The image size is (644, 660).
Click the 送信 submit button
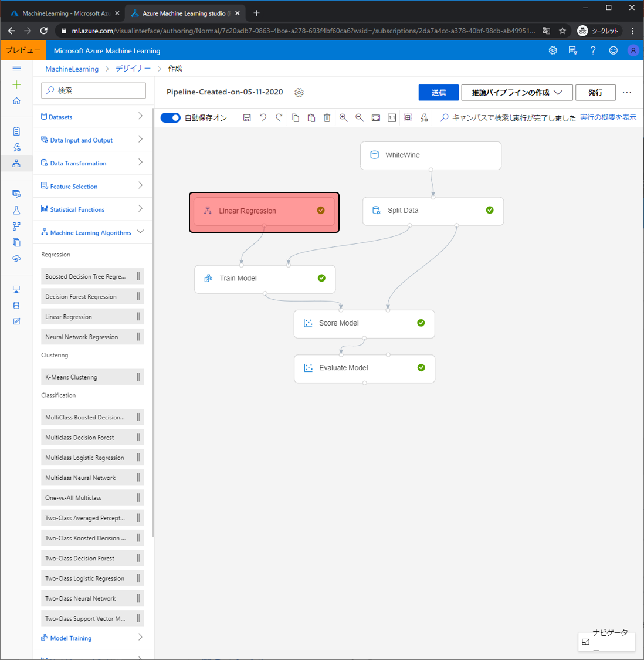coord(438,93)
